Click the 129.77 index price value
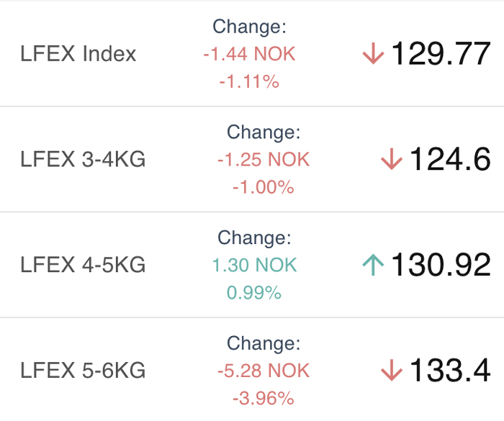This screenshot has width=504, height=421. pos(441,54)
